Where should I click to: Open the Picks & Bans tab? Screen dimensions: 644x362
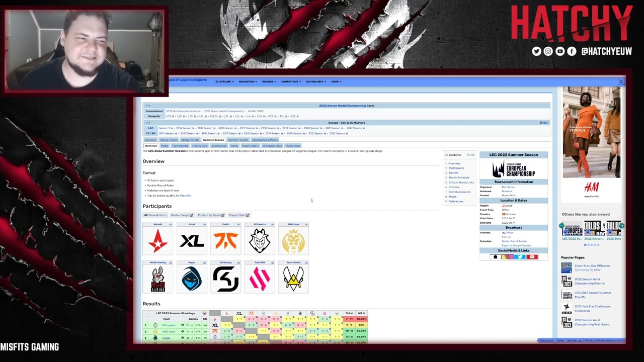(x=200, y=146)
